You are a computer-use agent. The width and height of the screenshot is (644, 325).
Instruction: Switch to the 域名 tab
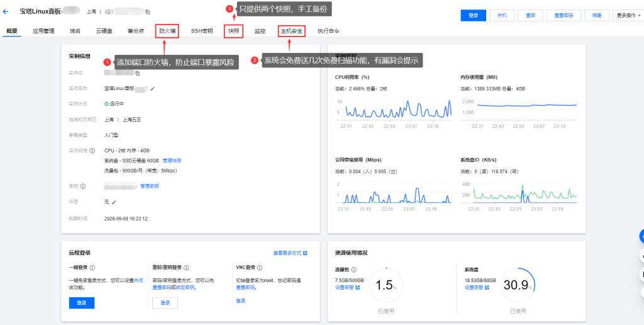75,31
